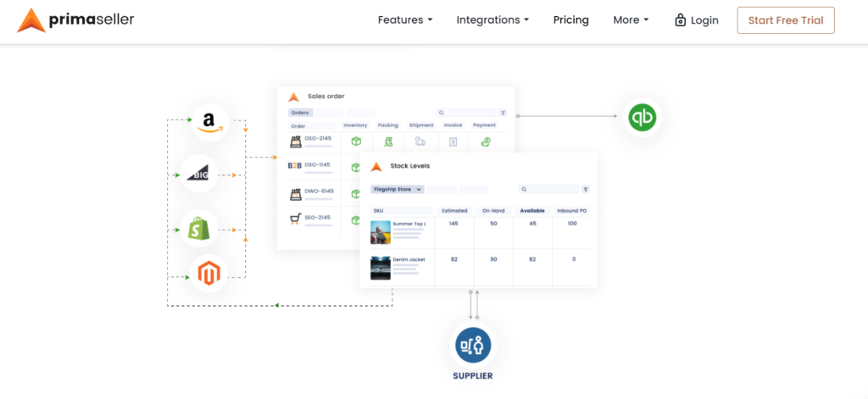Click the SUPPLIER label
Screen dimensions: 868x399
pos(473,376)
